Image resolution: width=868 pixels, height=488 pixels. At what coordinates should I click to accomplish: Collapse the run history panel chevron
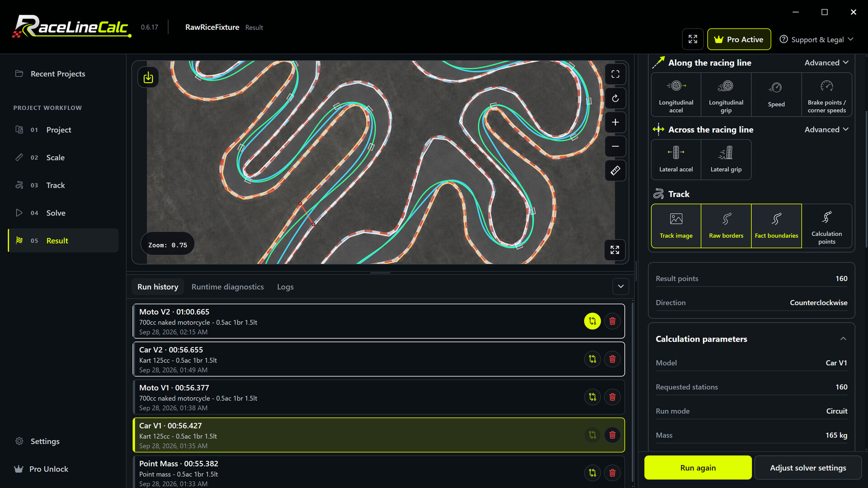point(621,286)
